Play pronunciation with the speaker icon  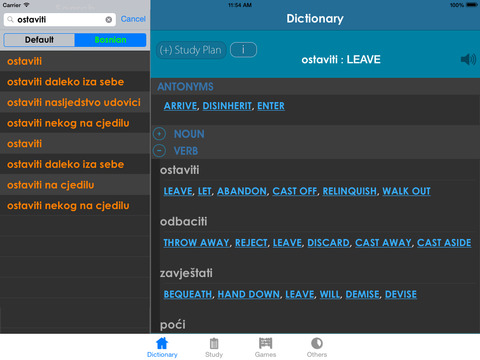pos(468,60)
